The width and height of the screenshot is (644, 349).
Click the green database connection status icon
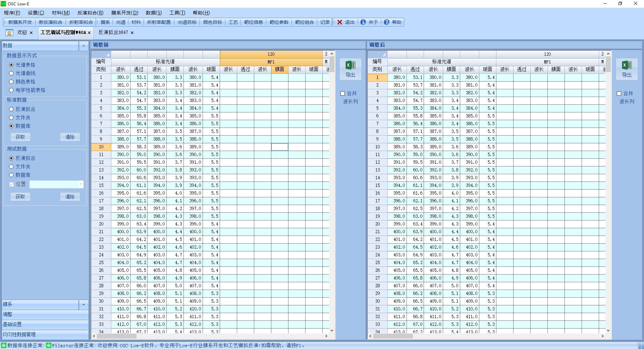[x=4, y=345]
